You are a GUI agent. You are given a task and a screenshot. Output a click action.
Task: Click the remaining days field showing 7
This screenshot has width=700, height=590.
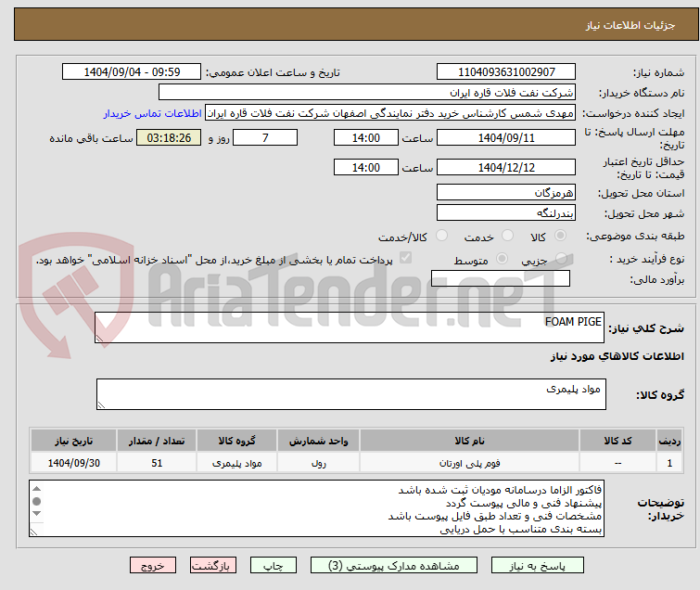pos(265,137)
